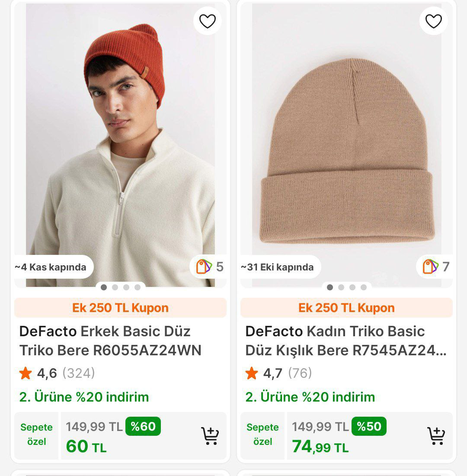
Task: Open the 7 collections tag icon
Action: 430,267
